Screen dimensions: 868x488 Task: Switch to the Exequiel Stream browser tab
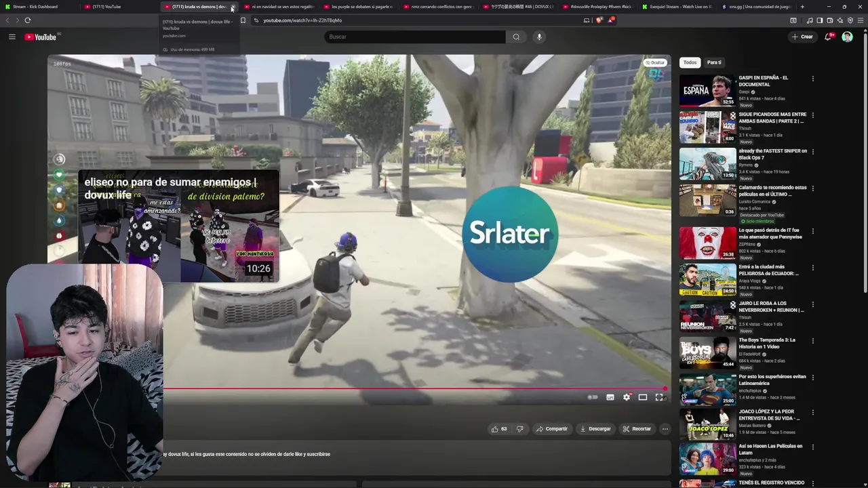[676, 7]
